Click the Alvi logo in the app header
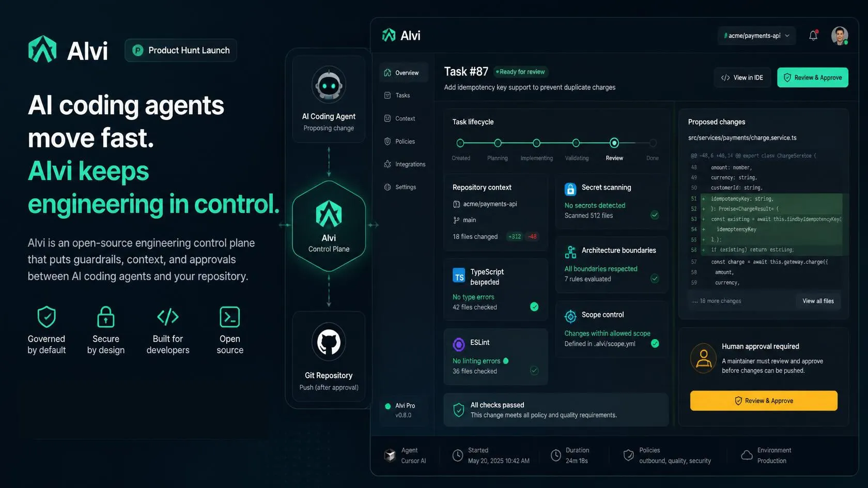The height and width of the screenshot is (488, 868). [401, 35]
